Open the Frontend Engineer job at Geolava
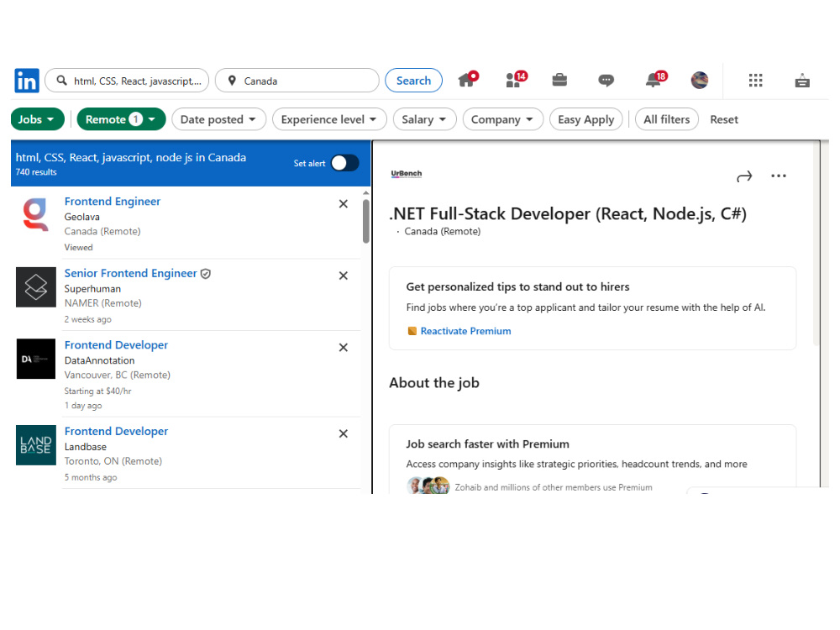840x630 pixels. (x=113, y=202)
